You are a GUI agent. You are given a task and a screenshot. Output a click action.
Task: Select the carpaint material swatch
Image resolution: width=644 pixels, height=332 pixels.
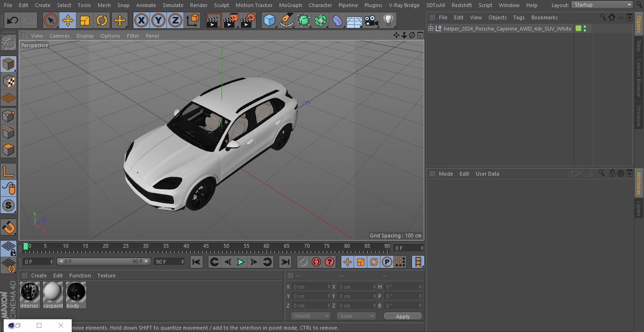[53, 292]
